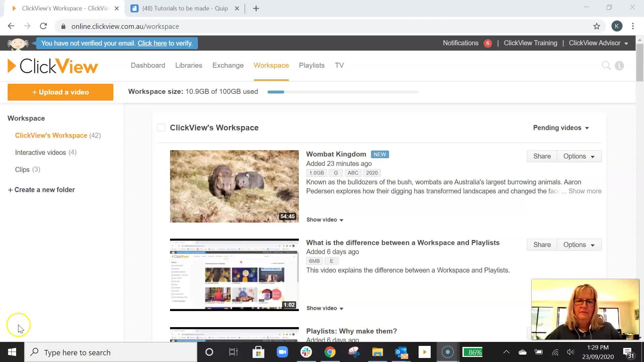Select Workspace tab
The height and width of the screenshot is (362, 644).
coord(271,65)
